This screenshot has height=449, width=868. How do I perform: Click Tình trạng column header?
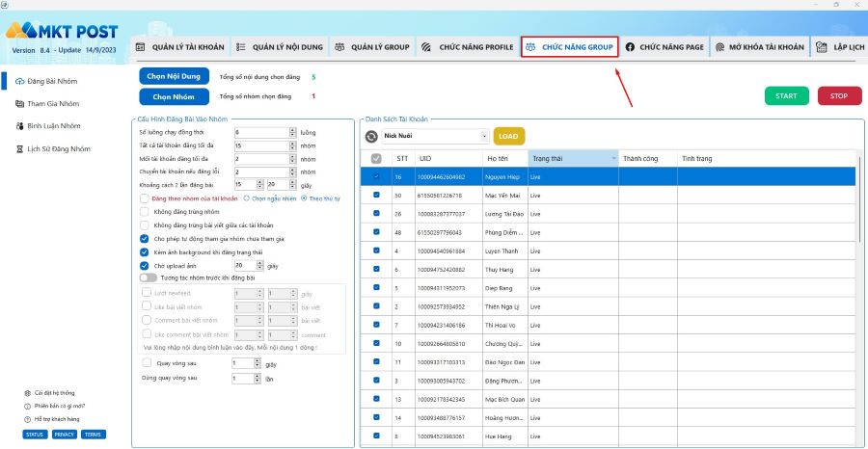click(x=766, y=159)
